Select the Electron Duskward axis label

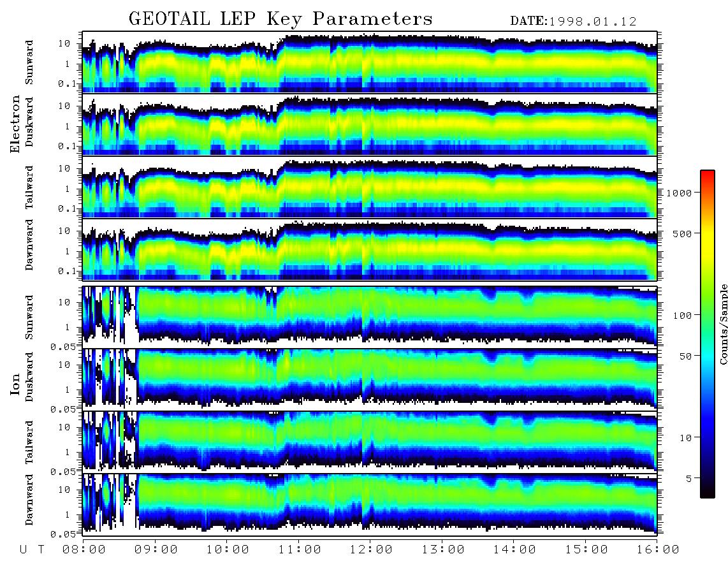[29, 122]
